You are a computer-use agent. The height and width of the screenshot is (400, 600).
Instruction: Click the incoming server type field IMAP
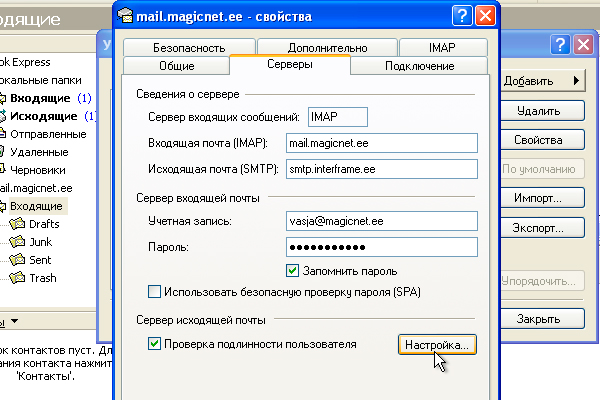[338, 117]
